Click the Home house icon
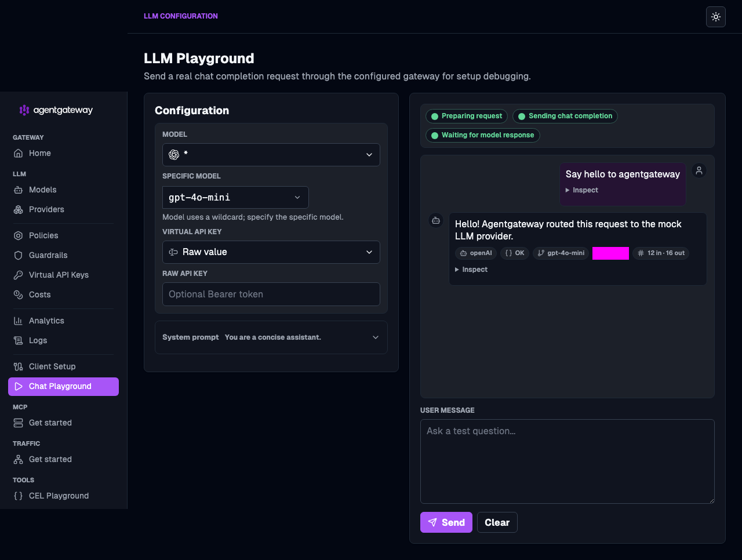Image resolution: width=742 pixels, height=560 pixels. (x=18, y=153)
